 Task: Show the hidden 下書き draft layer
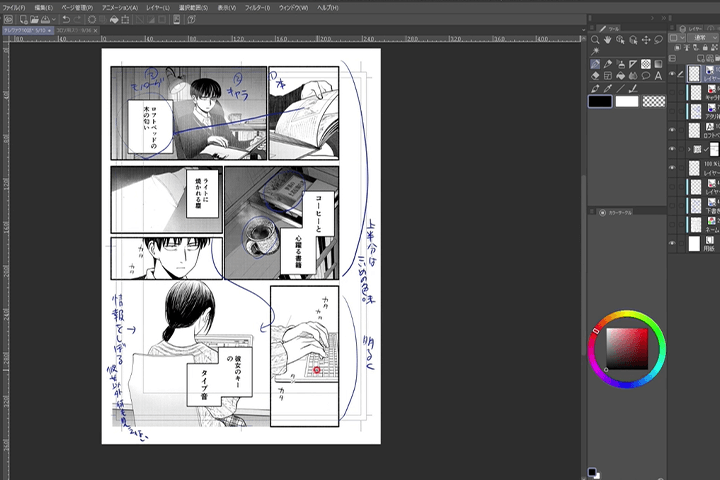(x=672, y=206)
